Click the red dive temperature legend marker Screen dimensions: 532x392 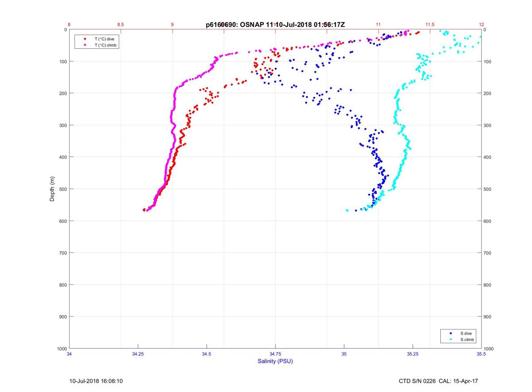85,39
